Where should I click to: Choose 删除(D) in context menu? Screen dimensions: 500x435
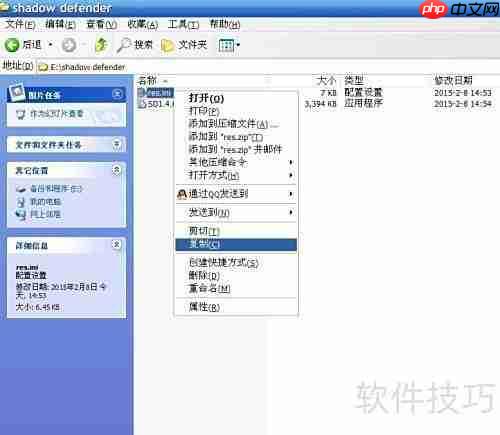[x=236, y=276]
